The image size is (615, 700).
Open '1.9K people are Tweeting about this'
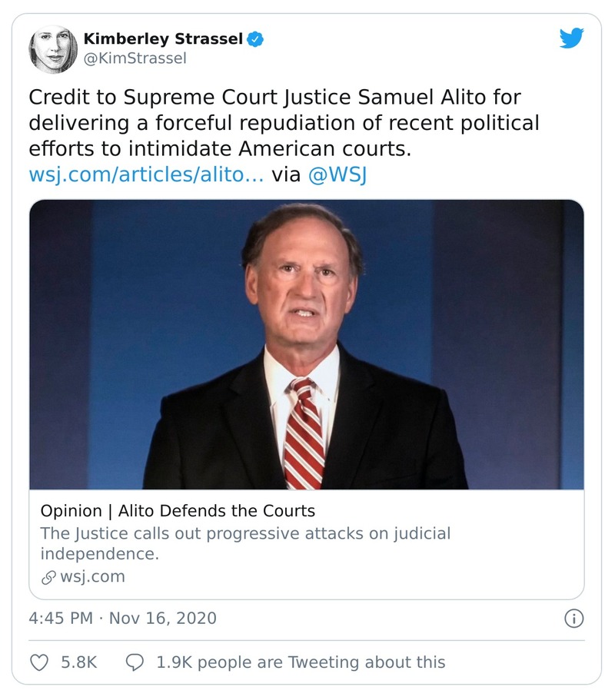point(300,662)
